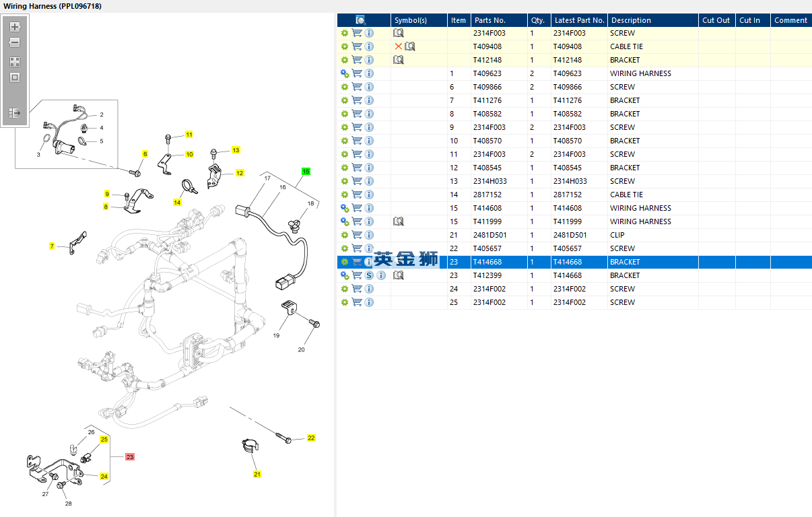
Task: Select the row for CLIP 2481D501
Action: (x=572, y=235)
